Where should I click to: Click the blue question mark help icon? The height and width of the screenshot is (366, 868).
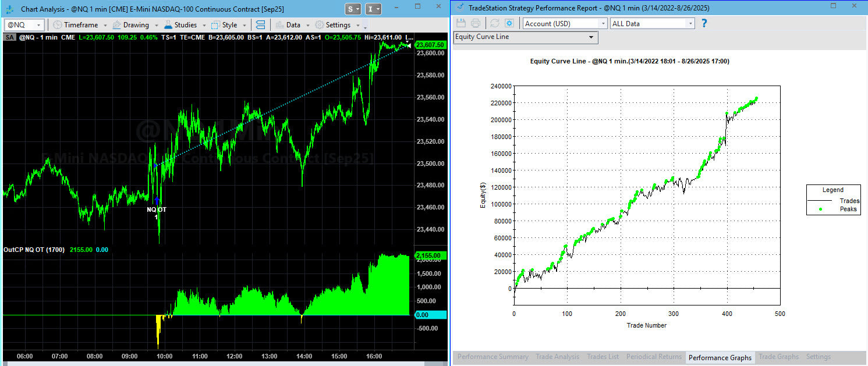(704, 23)
